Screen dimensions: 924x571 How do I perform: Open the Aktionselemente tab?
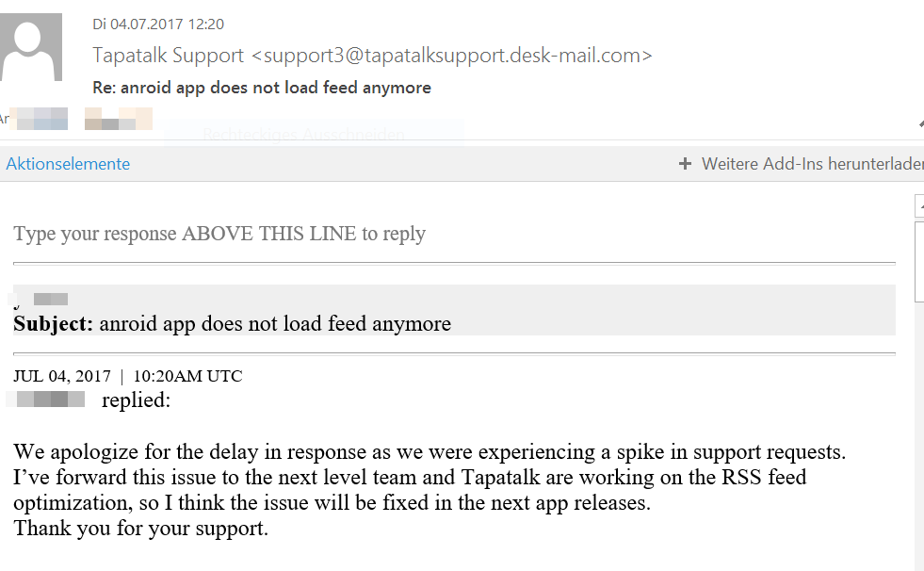68,164
